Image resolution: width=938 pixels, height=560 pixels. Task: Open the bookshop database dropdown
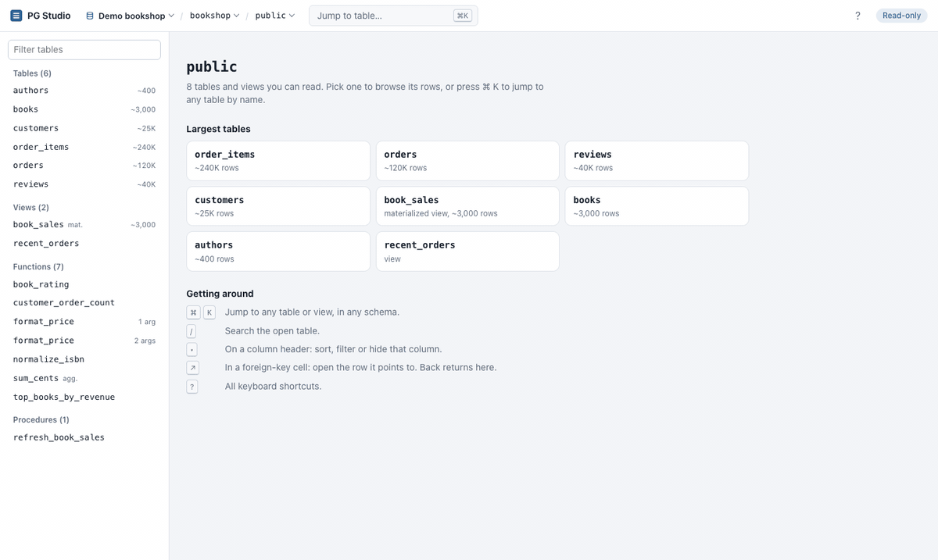click(214, 16)
